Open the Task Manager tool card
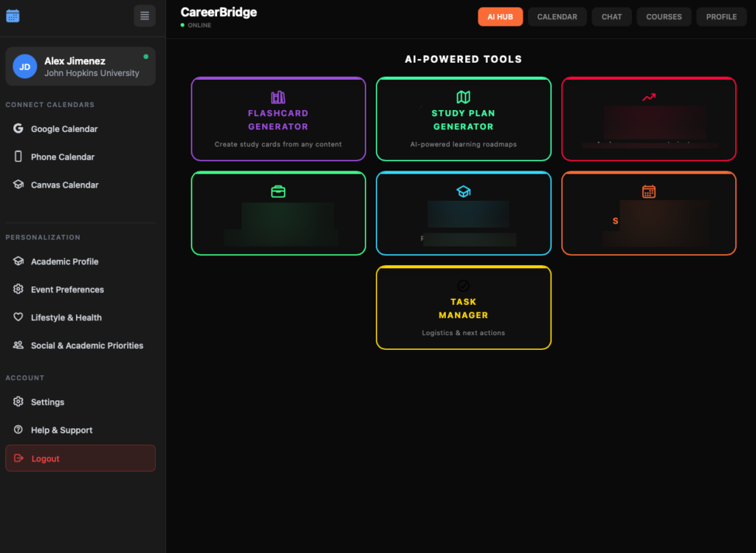 464,308
